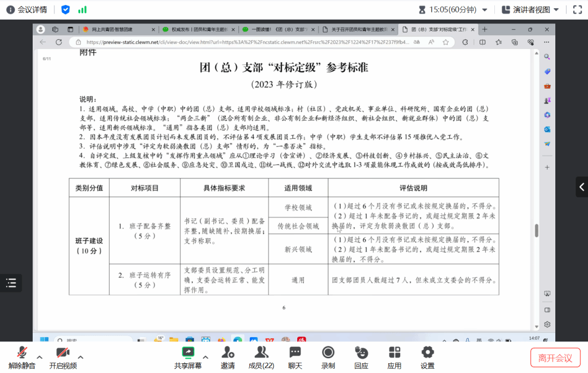This screenshot has height=373, width=588.
Task: Expand the right side panel arrow
Action: 581,187
